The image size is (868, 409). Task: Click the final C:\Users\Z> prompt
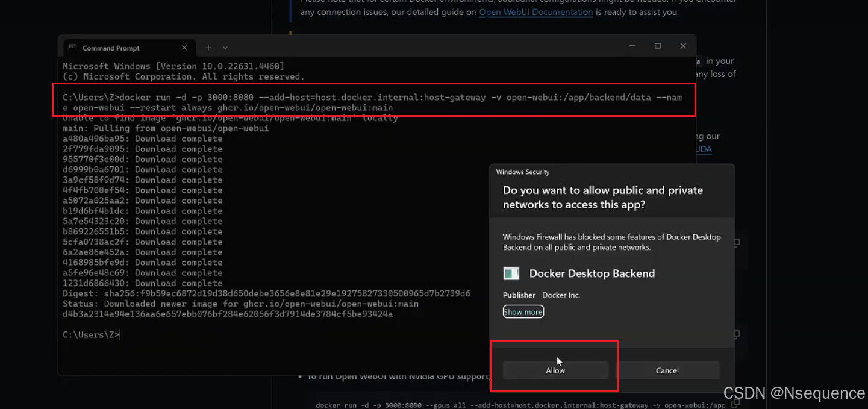pos(91,334)
